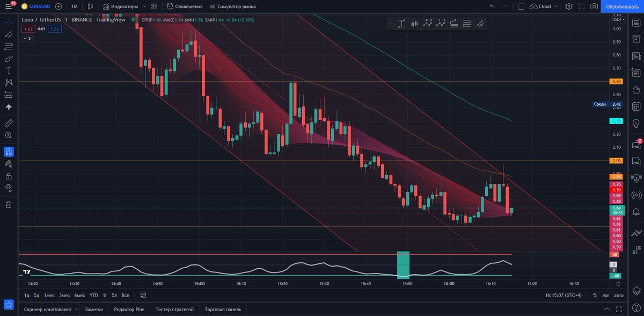This screenshot has height=316, width=644.
Task: Open the watchlist panel on right sidebar
Action: pyautogui.click(x=636, y=22)
